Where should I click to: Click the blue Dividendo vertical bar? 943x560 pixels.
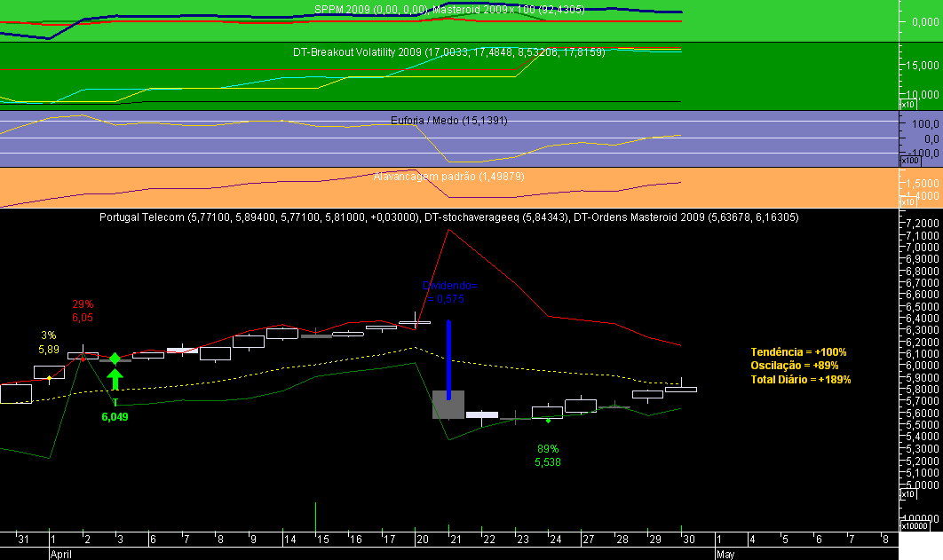[x=448, y=359]
